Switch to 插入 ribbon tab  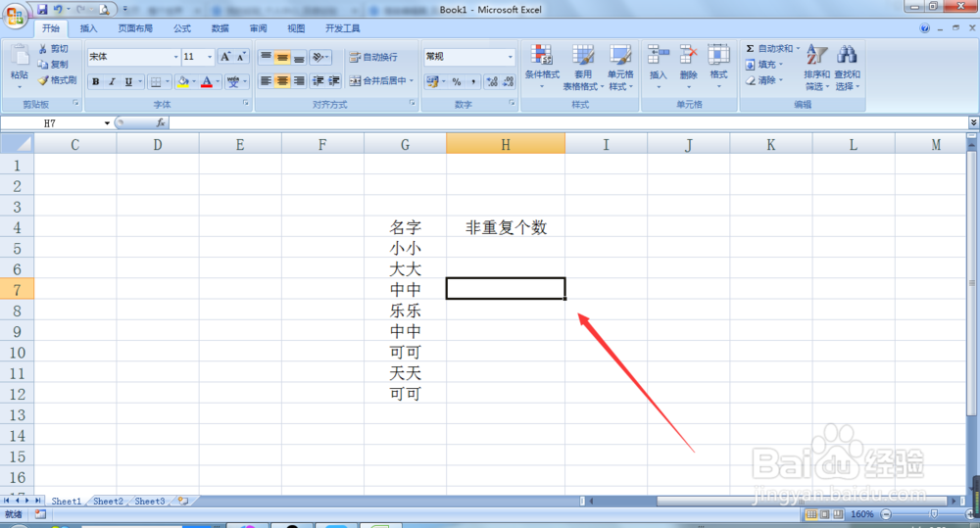pos(89,28)
